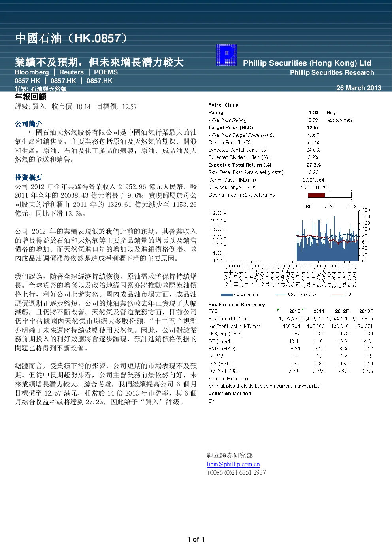This screenshot has height=555, width=392.
Task: Click the "Reuters" label in the header
Action: pyautogui.click(x=72, y=72)
